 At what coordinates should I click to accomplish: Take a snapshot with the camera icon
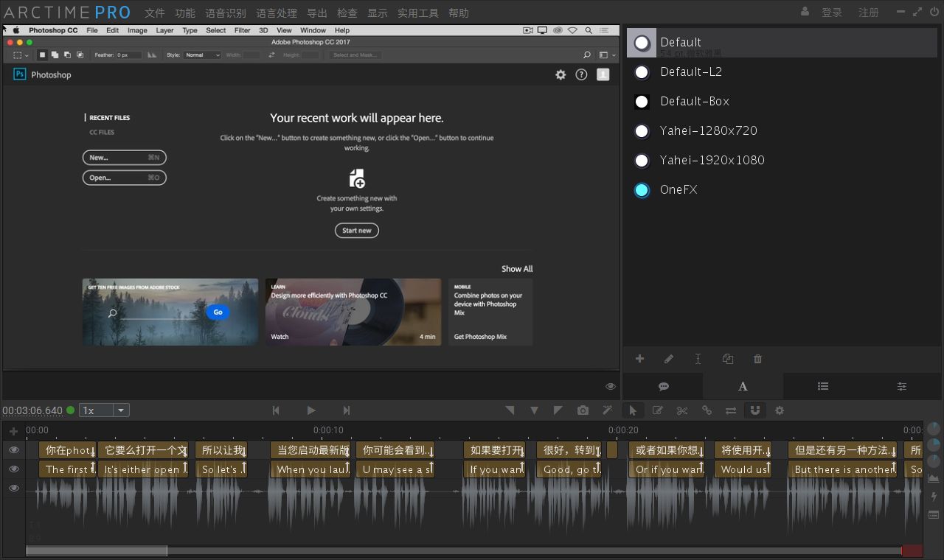coord(583,410)
